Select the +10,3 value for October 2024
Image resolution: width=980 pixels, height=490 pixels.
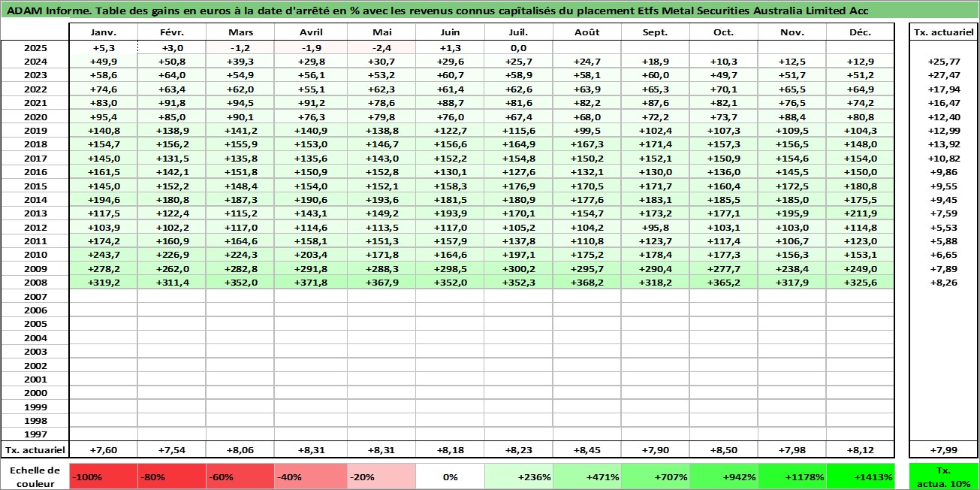pyautogui.click(x=724, y=62)
